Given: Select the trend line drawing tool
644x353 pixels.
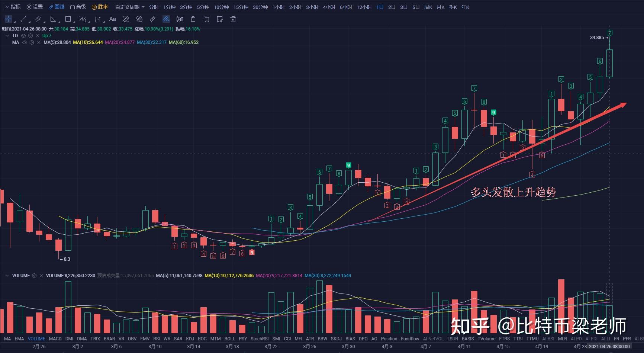Looking at the screenshot, I should [23, 19].
